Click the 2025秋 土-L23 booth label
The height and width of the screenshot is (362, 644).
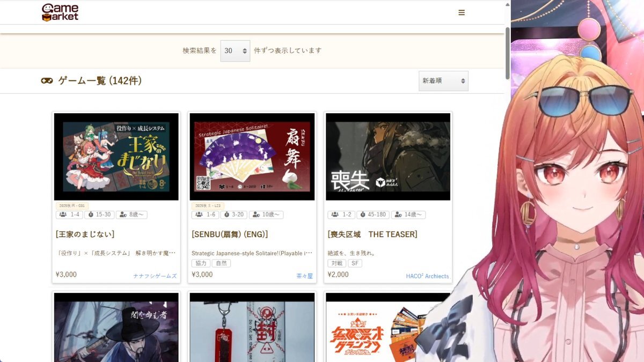pyautogui.click(x=208, y=206)
